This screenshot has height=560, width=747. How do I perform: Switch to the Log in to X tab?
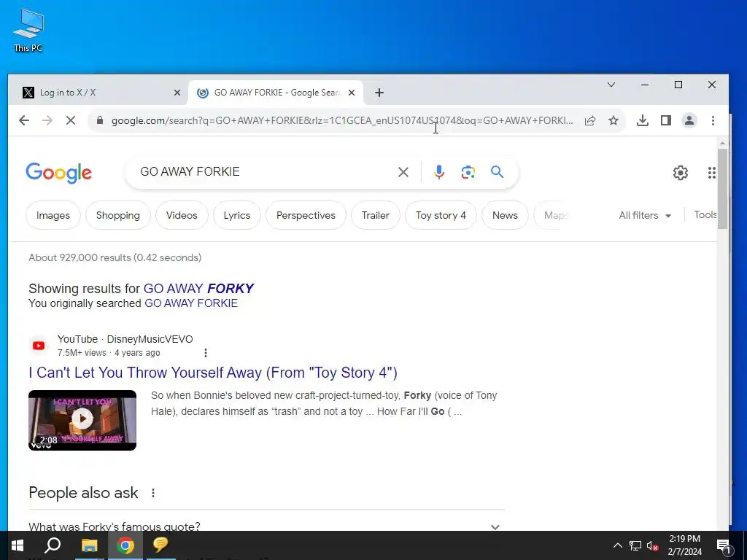pyautogui.click(x=98, y=93)
